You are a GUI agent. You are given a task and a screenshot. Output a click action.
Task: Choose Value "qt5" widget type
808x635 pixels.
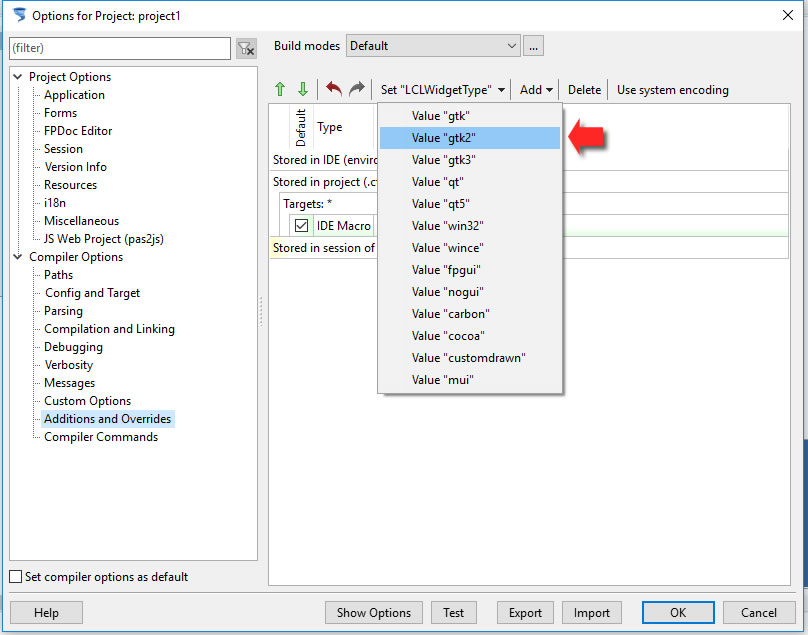coord(469,204)
